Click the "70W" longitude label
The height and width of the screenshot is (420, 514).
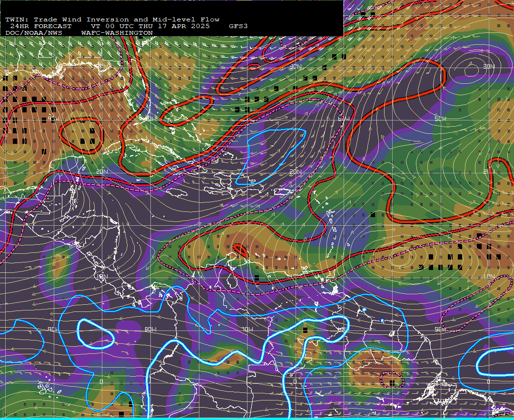248,329
